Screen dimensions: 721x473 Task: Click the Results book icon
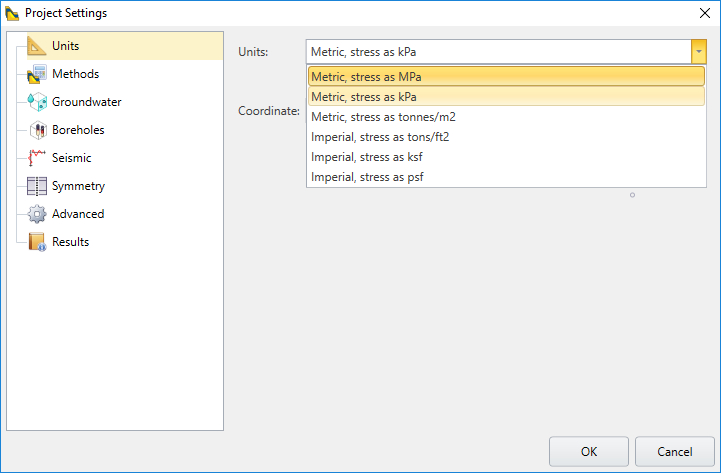click(x=37, y=242)
